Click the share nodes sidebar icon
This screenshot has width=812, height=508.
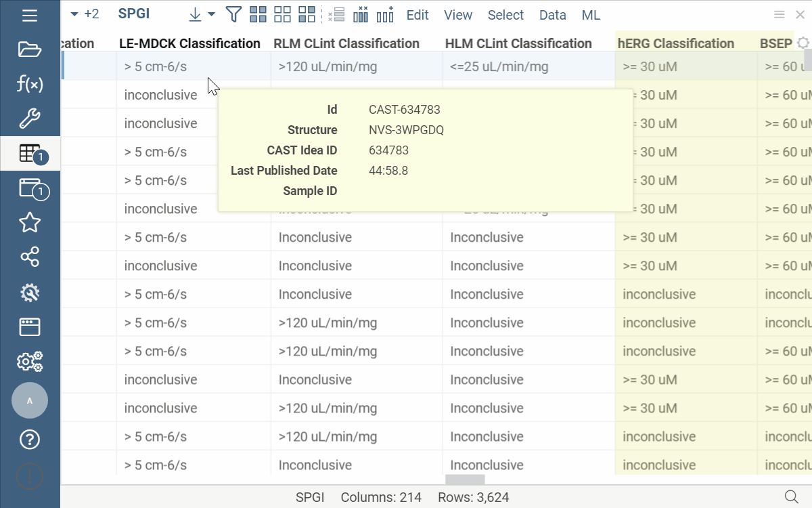pos(30,257)
